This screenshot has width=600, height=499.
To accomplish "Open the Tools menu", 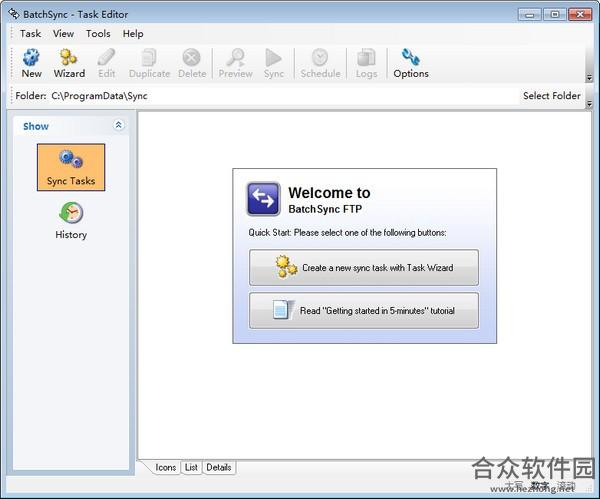I will (98, 34).
